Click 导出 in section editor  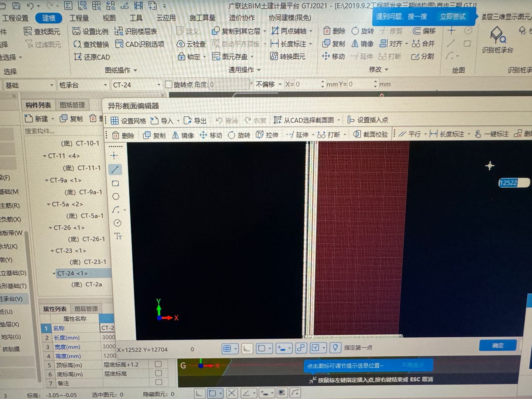[195, 121]
